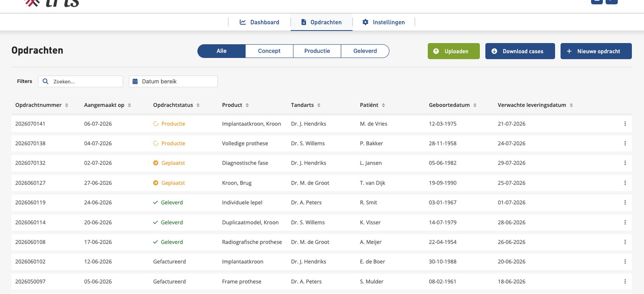Click the Uploaden button
The image size is (644, 294).
point(454,51)
